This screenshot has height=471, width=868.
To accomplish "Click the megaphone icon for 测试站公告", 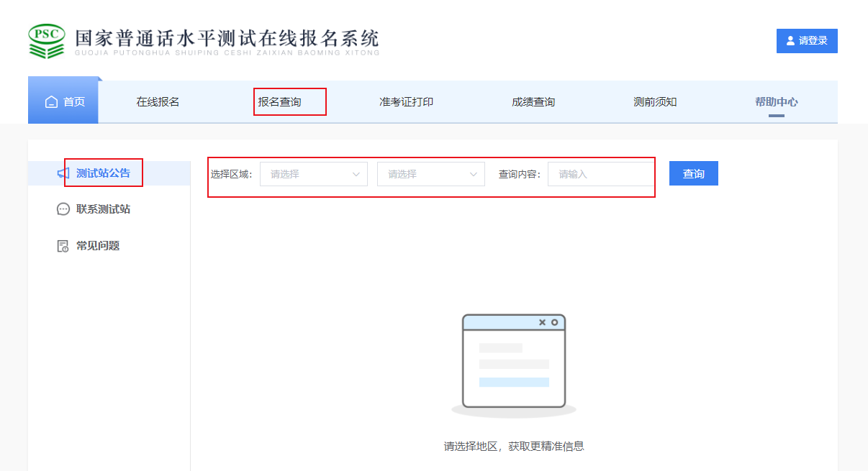I will 63,173.
